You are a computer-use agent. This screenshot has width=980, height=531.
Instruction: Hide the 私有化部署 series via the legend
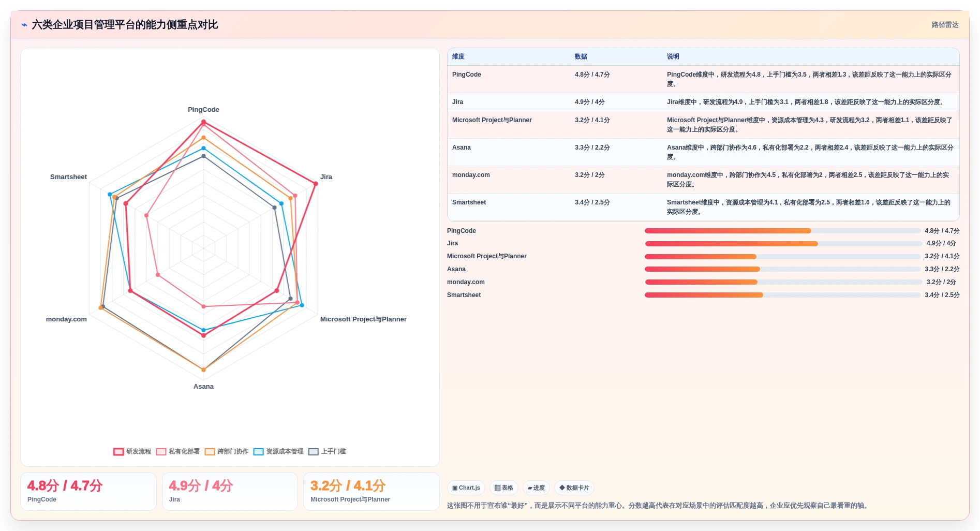click(178, 452)
